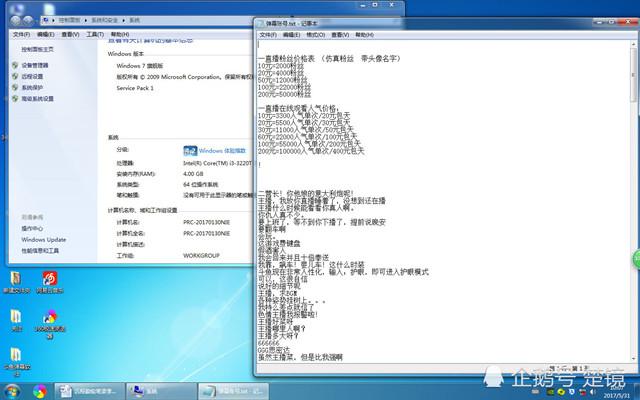The width and height of the screenshot is (640, 400).
Task: Click the green circular icon at right edge
Action: coord(634,256)
